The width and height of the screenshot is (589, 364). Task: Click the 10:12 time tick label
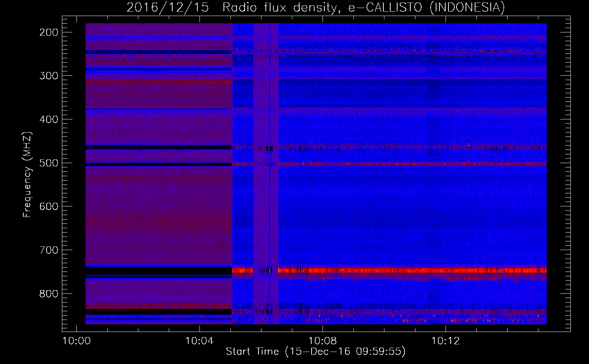[x=446, y=341]
